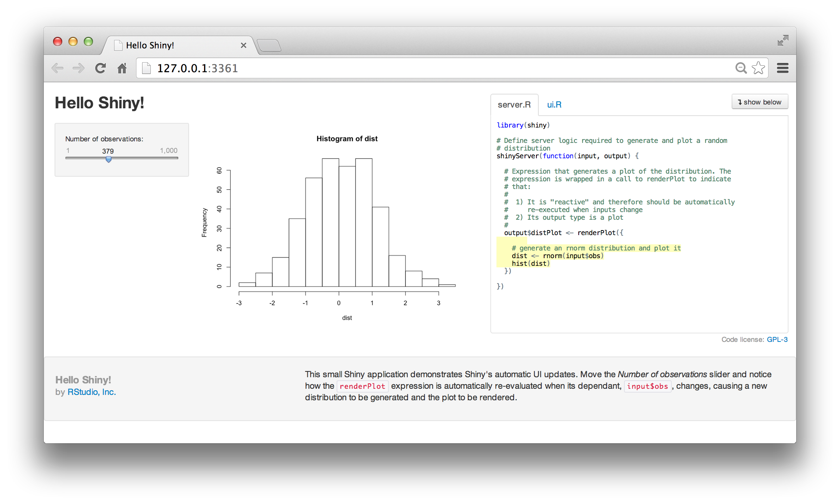Open the GPL-3 code license link
Screen dimensions: 840x504
[x=777, y=339]
